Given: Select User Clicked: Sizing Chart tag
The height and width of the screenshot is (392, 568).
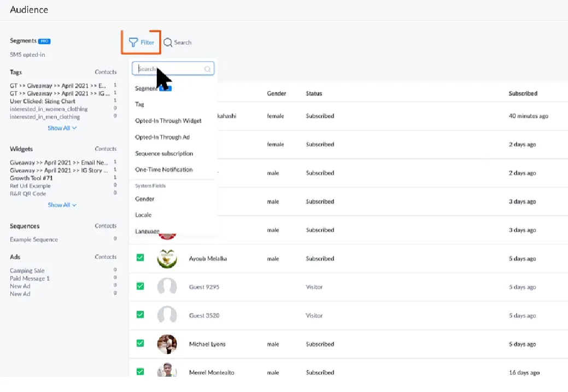Looking at the screenshot, I should [x=43, y=101].
